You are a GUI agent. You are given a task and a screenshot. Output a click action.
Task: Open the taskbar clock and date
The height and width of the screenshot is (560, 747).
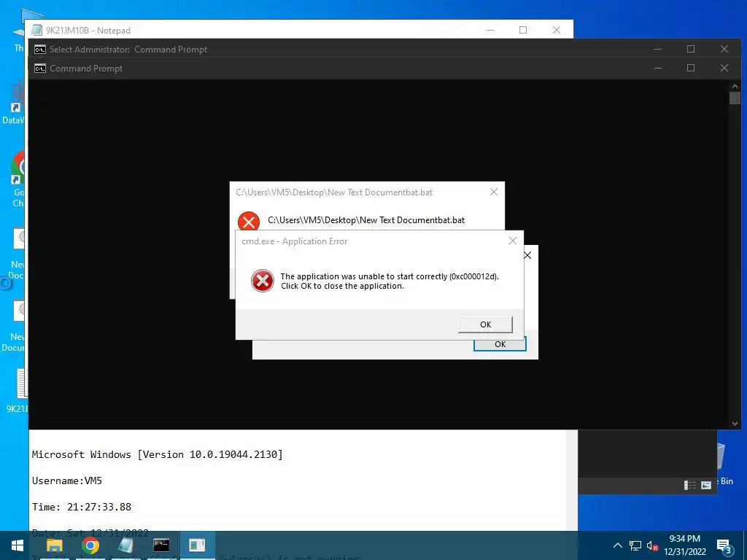(684, 545)
